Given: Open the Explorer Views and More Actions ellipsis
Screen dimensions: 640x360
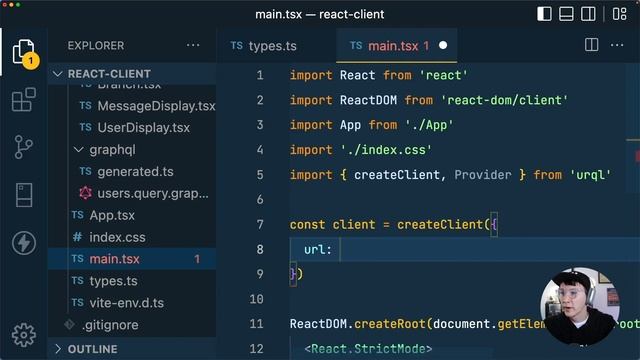Looking at the screenshot, I should tap(193, 45).
